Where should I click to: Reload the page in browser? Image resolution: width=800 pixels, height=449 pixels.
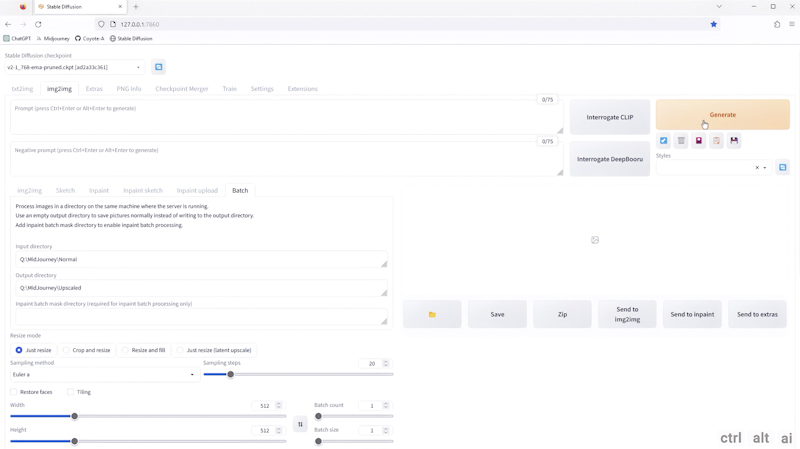click(x=38, y=24)
